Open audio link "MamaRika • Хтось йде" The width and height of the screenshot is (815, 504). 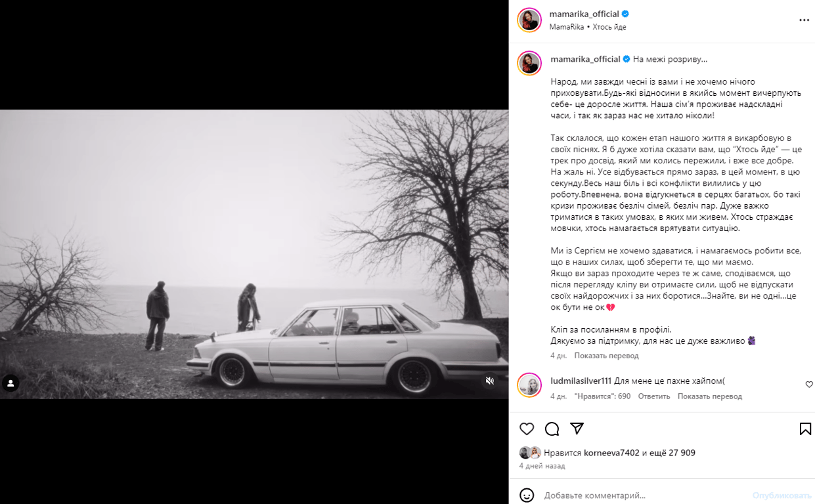click(588, 27)
